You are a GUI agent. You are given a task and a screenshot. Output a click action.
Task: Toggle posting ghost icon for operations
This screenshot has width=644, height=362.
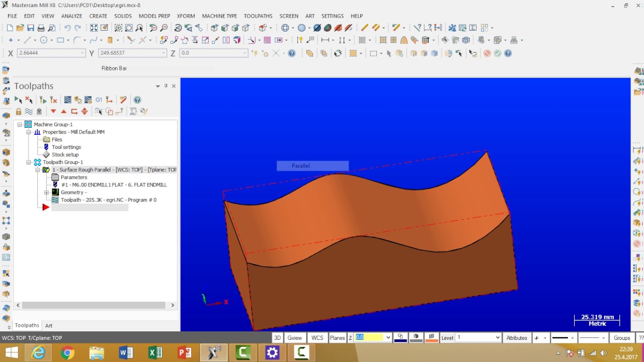point(39,111)
